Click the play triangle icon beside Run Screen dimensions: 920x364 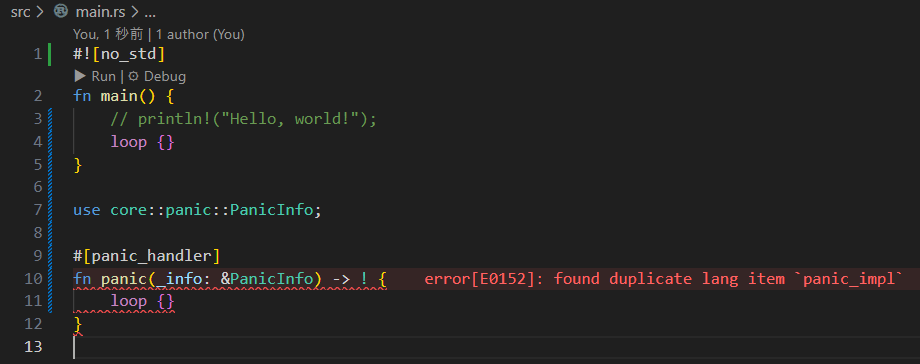(80, 76)
